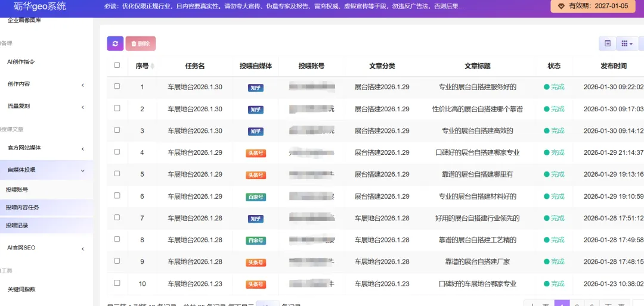Click title 靠谱的展台自搭建哪里有

478,174
